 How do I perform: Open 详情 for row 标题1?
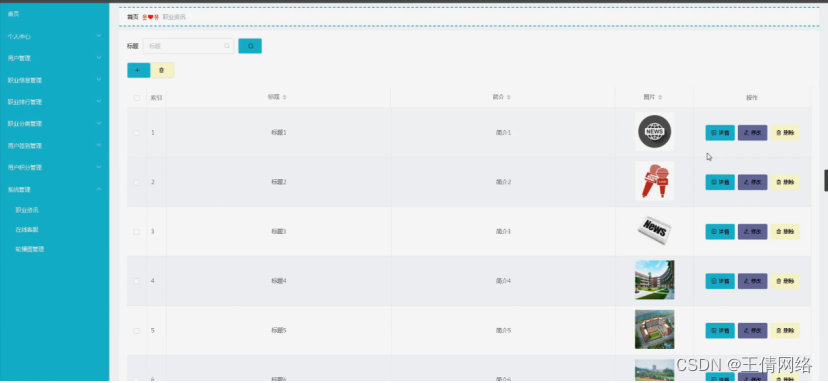pyautogui.click(x=720, y=133)
